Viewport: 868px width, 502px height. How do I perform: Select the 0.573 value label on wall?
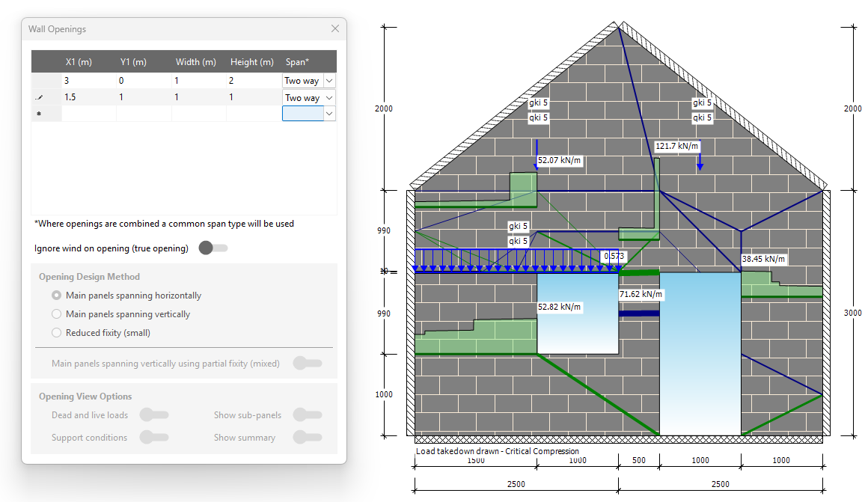[612, 257]
